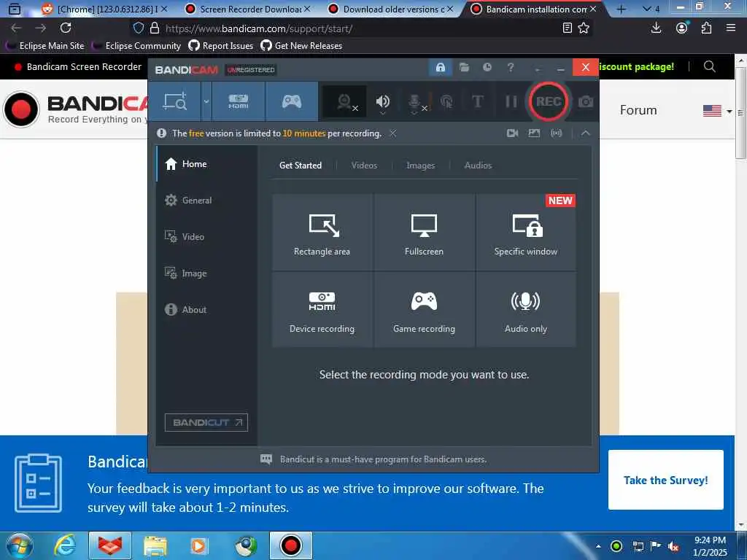Collapse the Bandicam panel with up chevron
747x560 pixels.
point(586,133)
